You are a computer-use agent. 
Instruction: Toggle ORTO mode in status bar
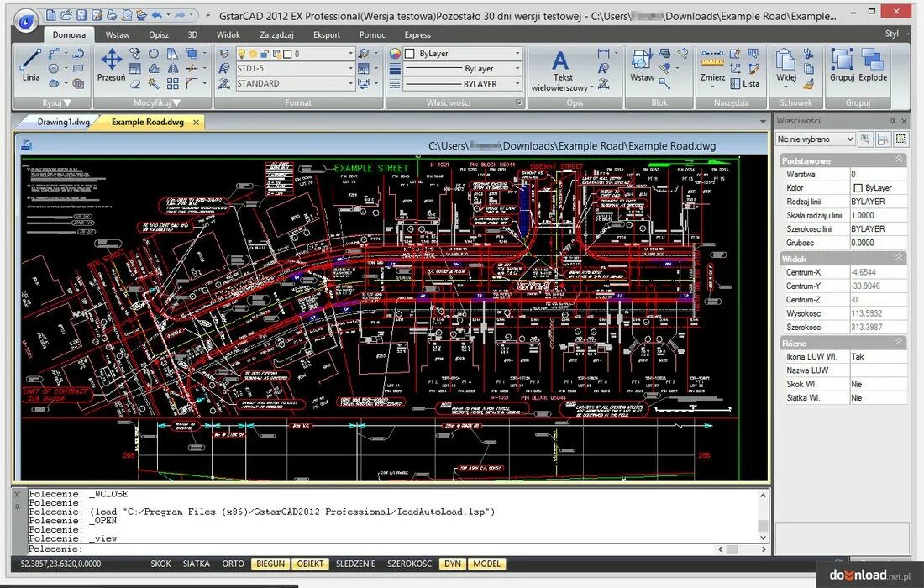click(233, 564)
